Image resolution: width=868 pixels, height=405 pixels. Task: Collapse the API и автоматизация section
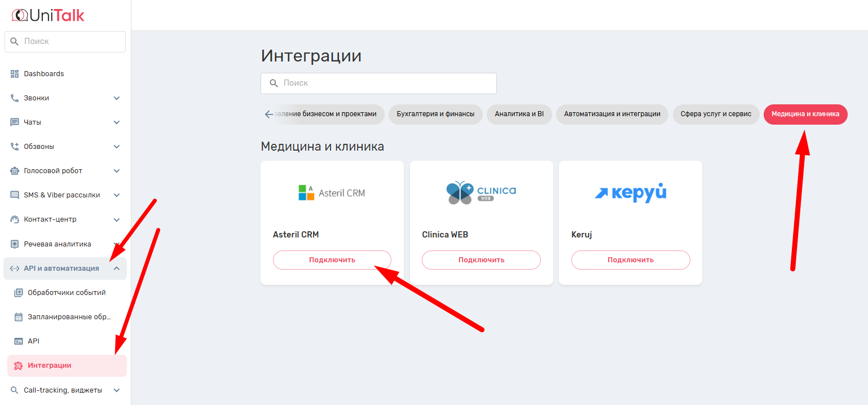click(x=117, y=268)
